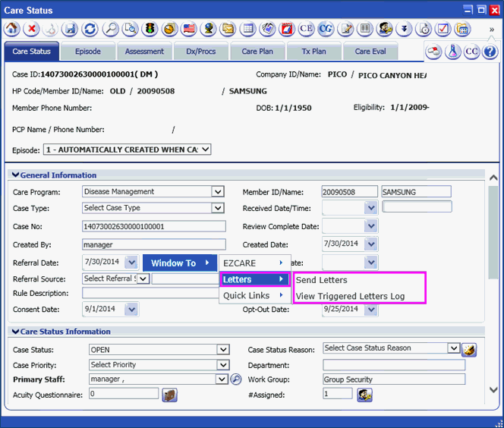Select Send Letters from the submenu
This screenshot has height=428, width=504.
(322, 280)
